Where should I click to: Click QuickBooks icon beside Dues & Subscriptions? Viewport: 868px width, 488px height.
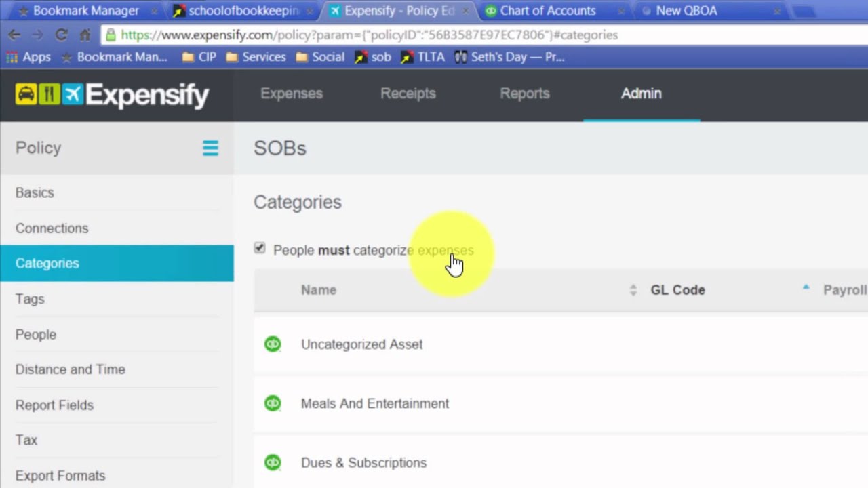273,462
